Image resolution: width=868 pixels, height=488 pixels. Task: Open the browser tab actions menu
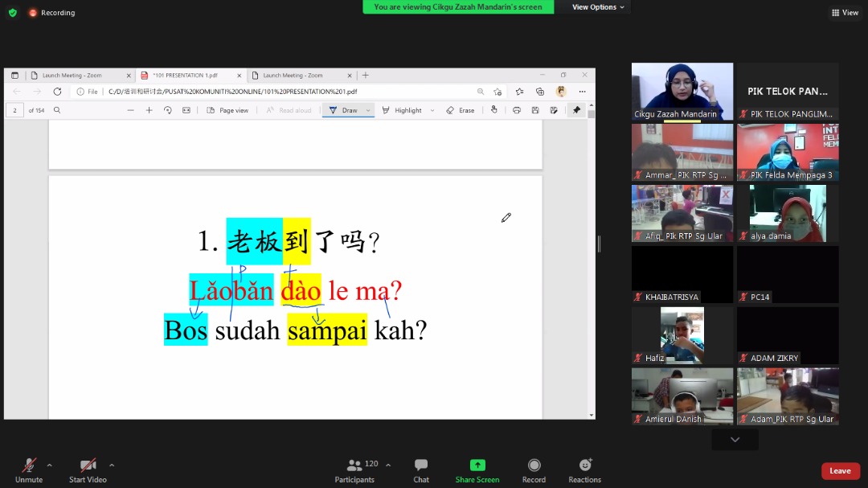(x=15, y=76)
